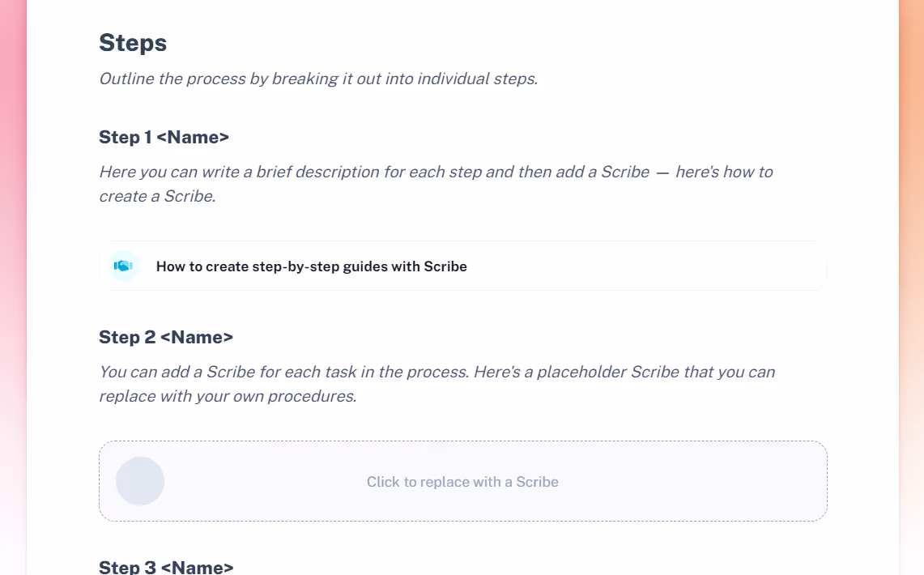Image resolution: width=924 pixels, height=575 pixels.
Task: Click the embedded Scribe guide card
Action: pyautogui.click(x=462, y=266)
